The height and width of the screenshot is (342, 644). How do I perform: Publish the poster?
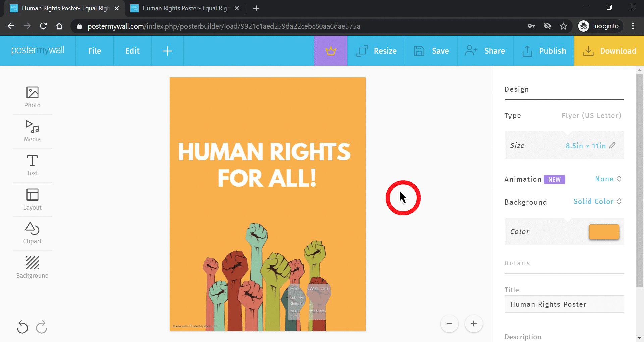(544, 51)
